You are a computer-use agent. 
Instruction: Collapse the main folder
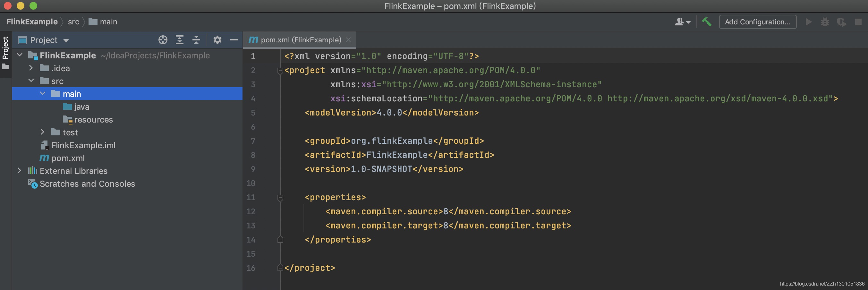coord(42,94)
